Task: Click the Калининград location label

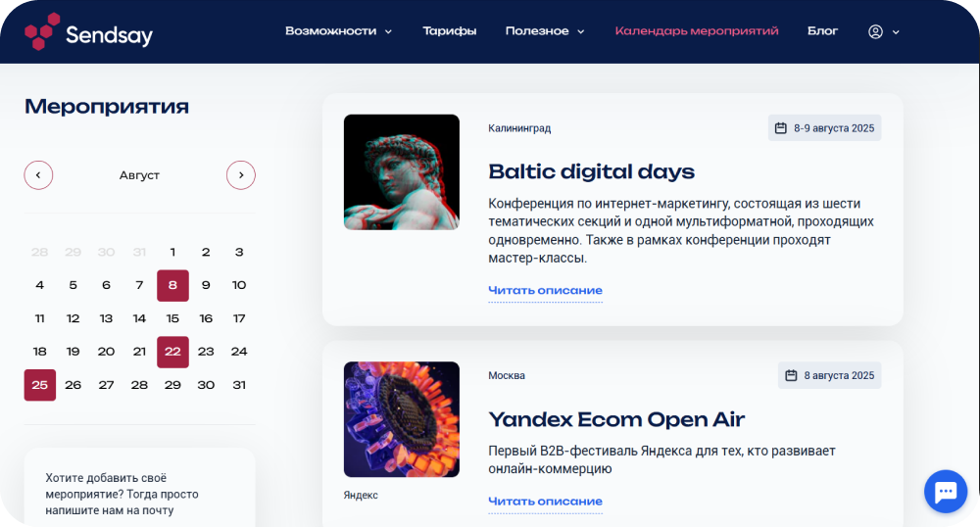Action: point(519,128)
